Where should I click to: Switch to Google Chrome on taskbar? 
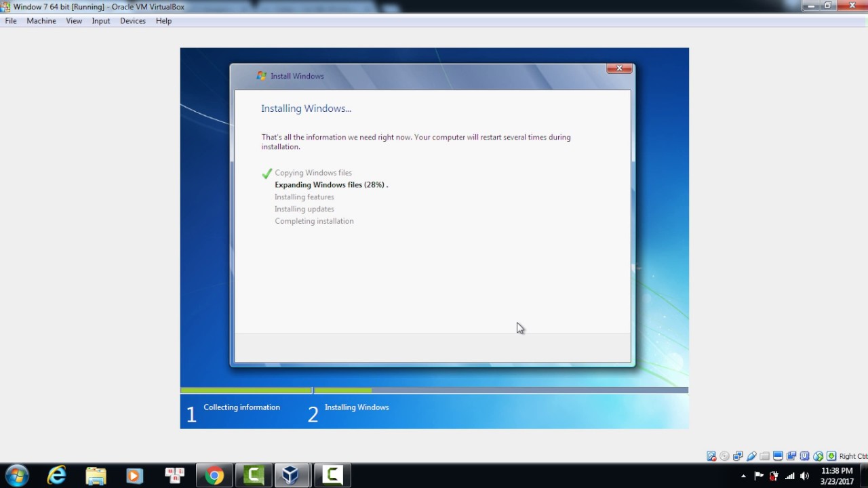click(x=214, y=475)
